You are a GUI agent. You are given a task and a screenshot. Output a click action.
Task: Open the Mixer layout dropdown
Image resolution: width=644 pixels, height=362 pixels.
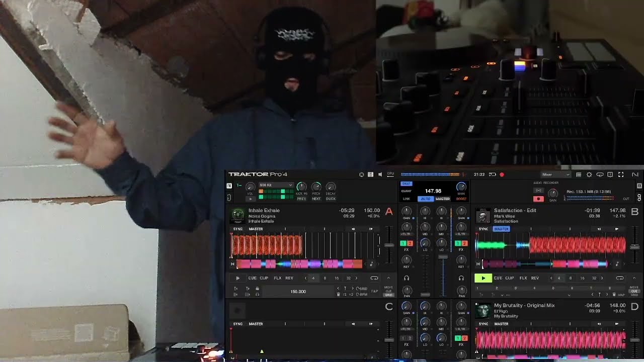pyautogui.click(x=555, y=174)
